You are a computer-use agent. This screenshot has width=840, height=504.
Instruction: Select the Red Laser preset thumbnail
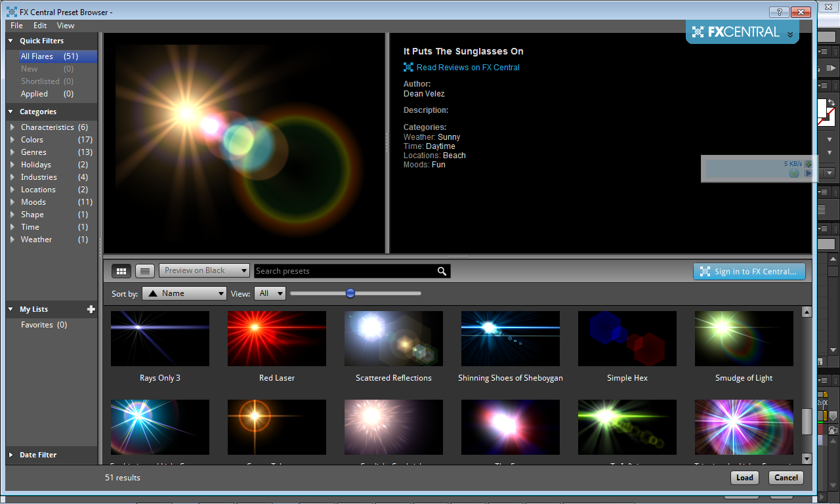point(276,339)
